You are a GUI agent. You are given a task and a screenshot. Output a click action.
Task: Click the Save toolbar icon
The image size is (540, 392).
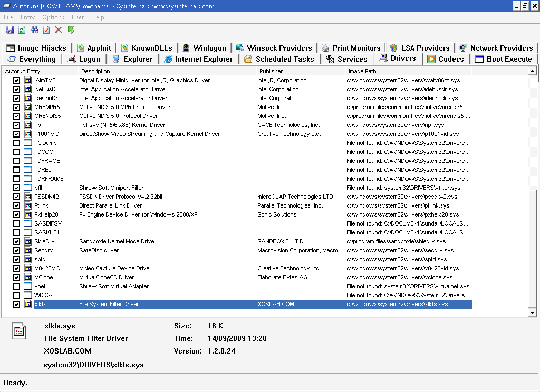tap(11, 30)
